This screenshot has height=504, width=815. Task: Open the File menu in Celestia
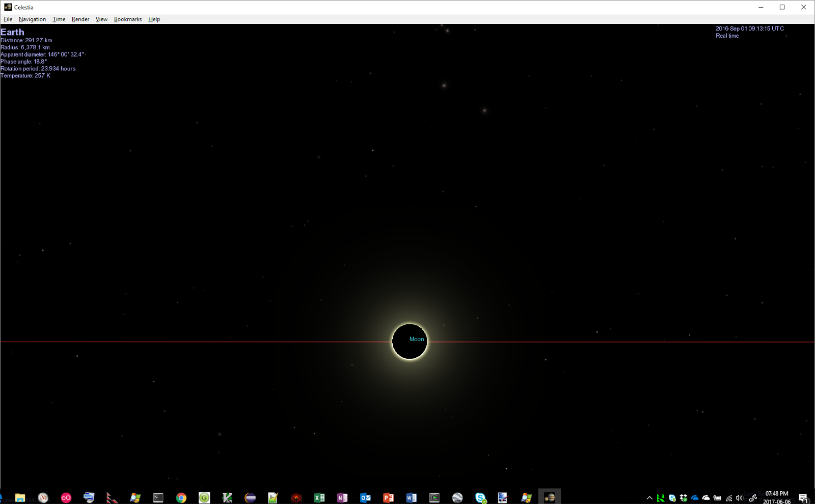(8, 19)
